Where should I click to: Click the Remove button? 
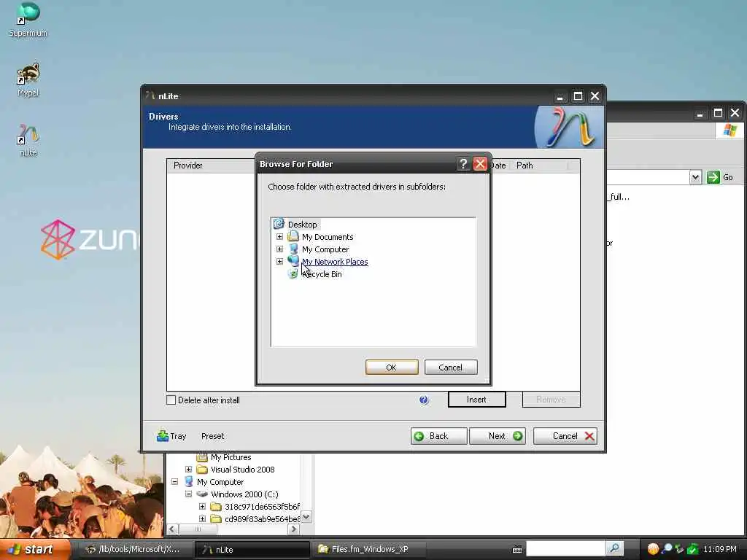551,400
